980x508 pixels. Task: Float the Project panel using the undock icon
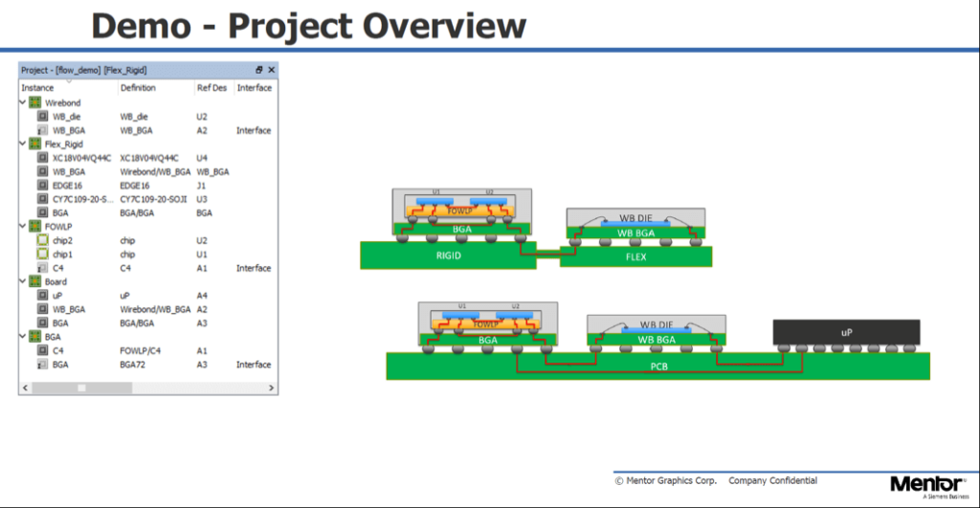tap(259, 70)
